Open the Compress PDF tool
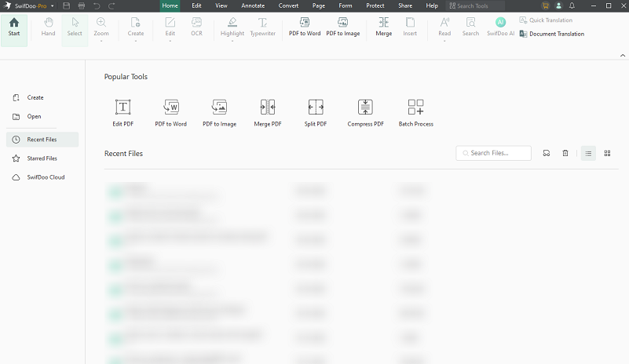This screenshot has width=629, height=364. point(365,113)
